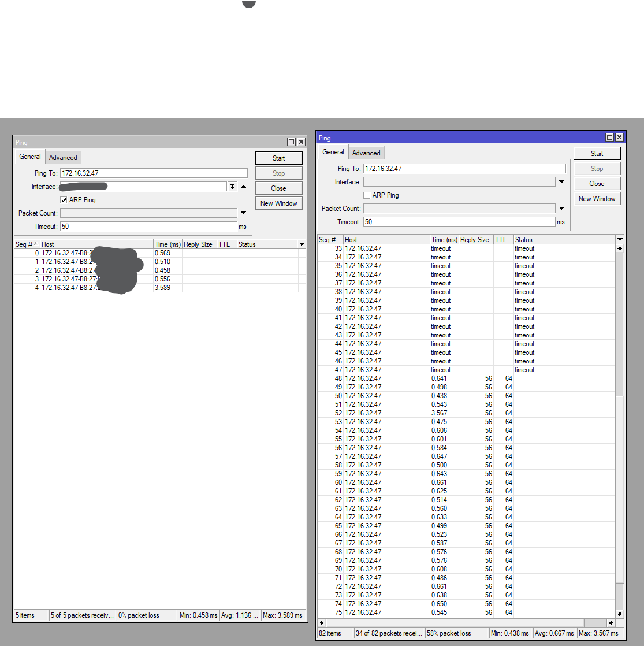Open the column filter arrow in right ping window

[619, 239]
